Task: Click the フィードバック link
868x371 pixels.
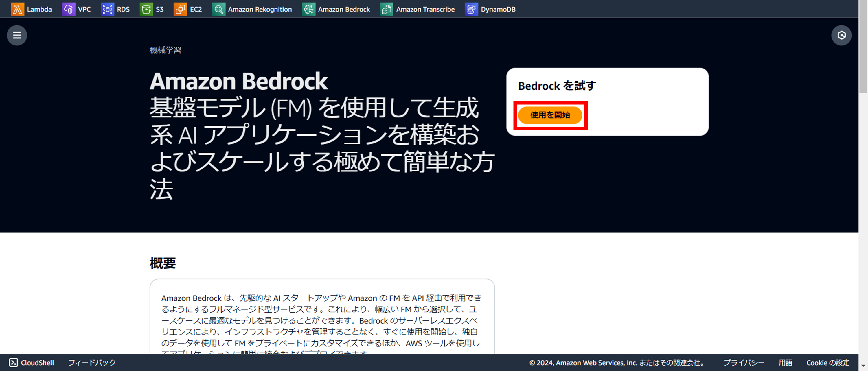Action: (92, 363)
